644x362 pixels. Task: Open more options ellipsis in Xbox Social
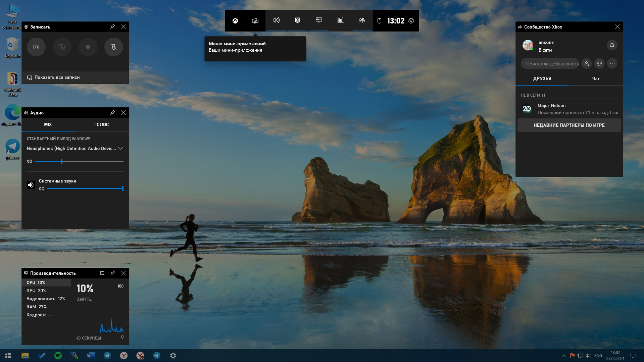(x=612, y=63)
